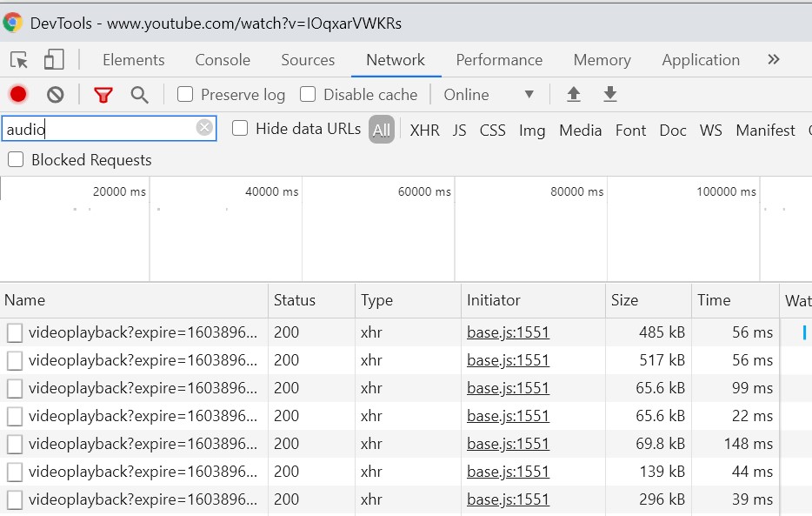Screen dimensions: 812x516
Task: Open the Performance tab
Action: pyautogui.click(x=499, y=60)
